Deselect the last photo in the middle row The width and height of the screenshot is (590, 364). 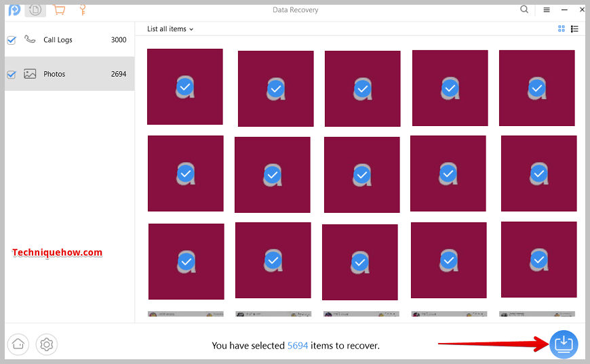click(x=539, y=174)
